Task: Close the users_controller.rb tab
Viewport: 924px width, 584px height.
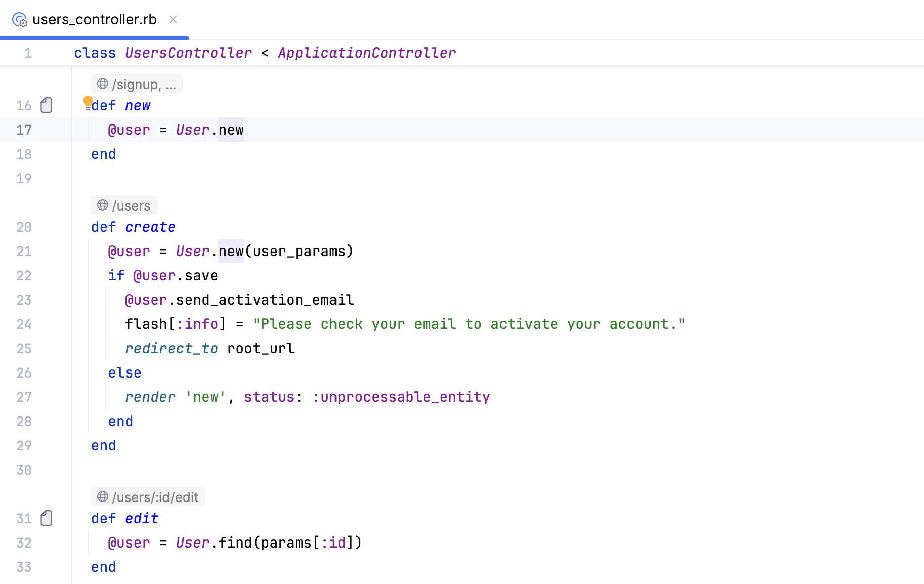Action: (x=173, y=19)
